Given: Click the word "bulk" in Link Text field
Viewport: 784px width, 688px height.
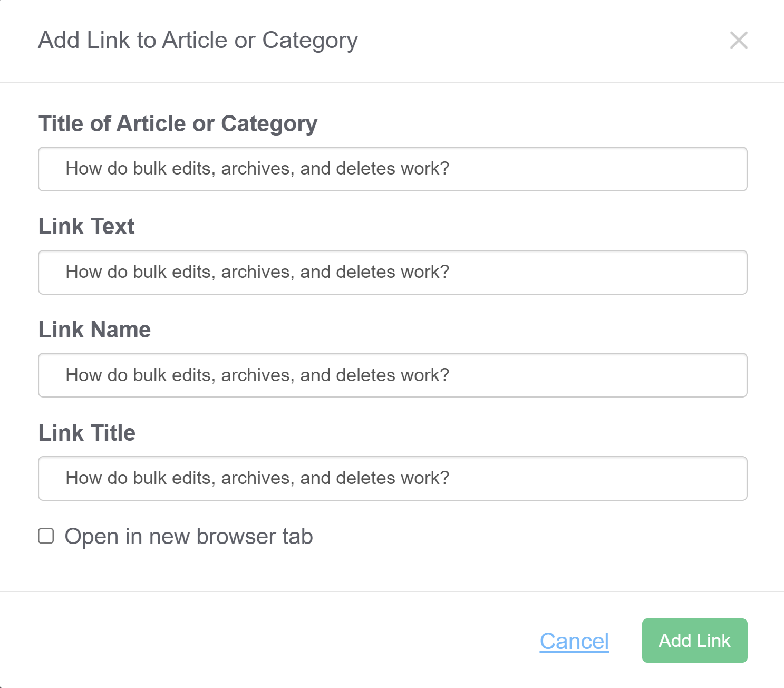Looking at the screenshot, I should coord(150,272).
